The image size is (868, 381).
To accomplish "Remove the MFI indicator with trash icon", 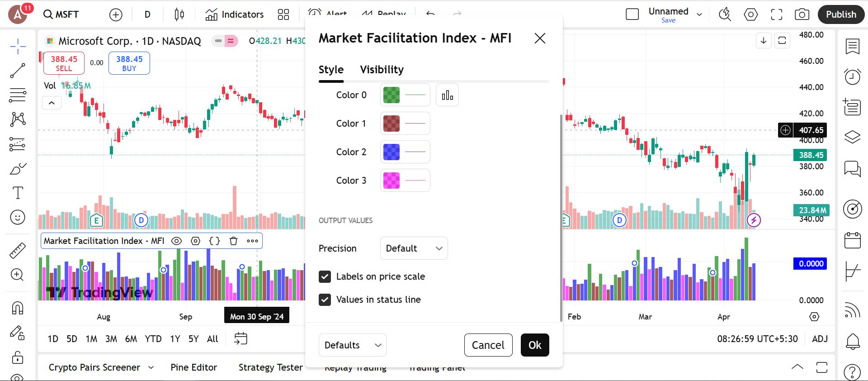I will click(233, 241).
